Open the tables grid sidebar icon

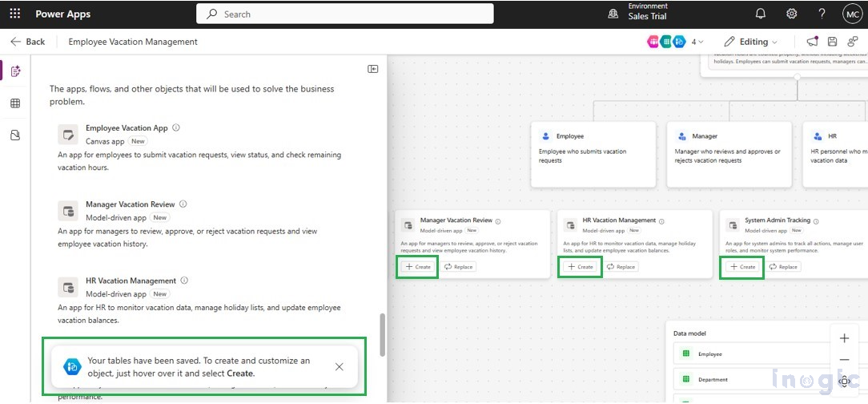coord(15,103)
